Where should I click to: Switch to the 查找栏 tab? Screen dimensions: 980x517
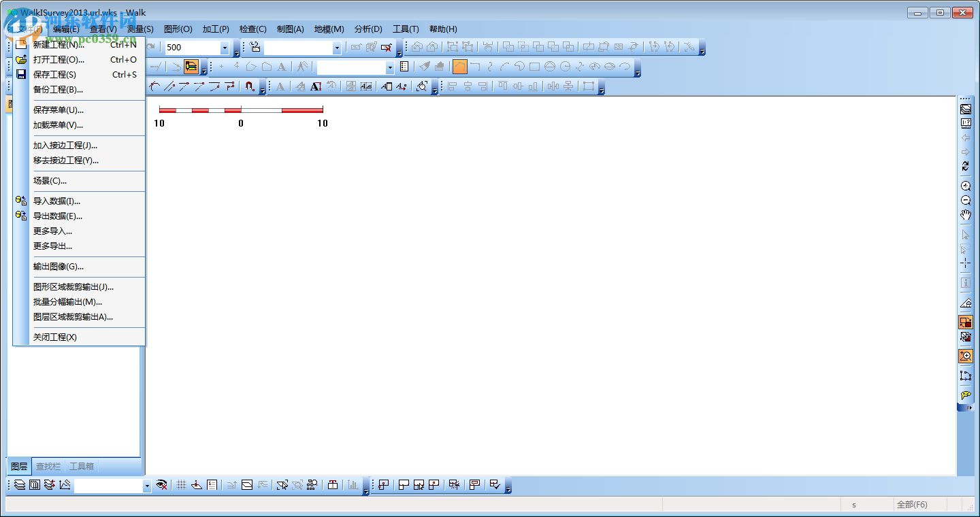click(48, 467)
